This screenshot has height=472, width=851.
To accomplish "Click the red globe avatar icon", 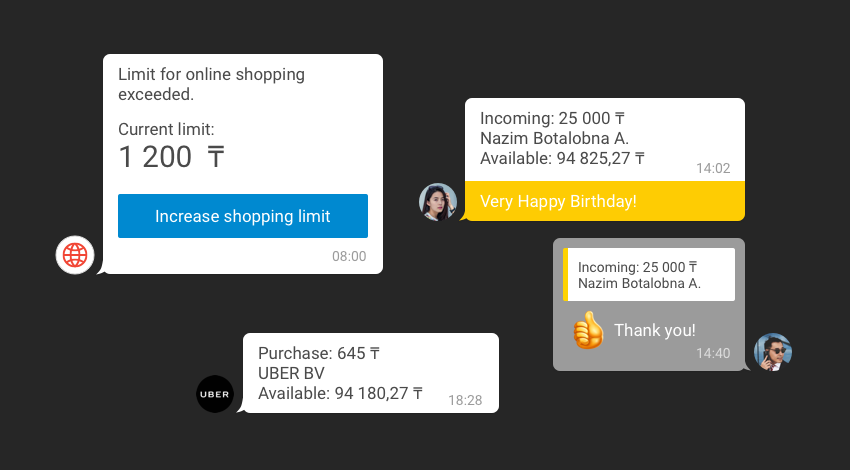I will pyautogui.click(x=75, y=255).
